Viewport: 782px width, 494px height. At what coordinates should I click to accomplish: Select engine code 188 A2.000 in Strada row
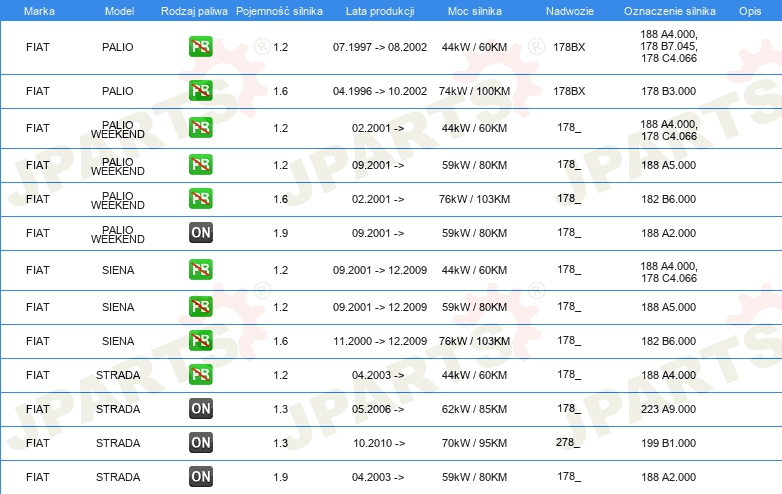[668, 477]
